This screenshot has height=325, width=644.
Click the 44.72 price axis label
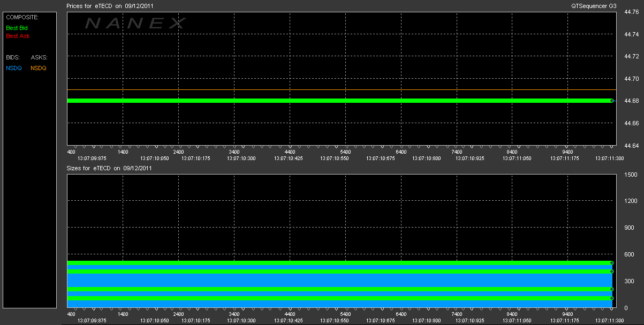(x=631, y=56)
